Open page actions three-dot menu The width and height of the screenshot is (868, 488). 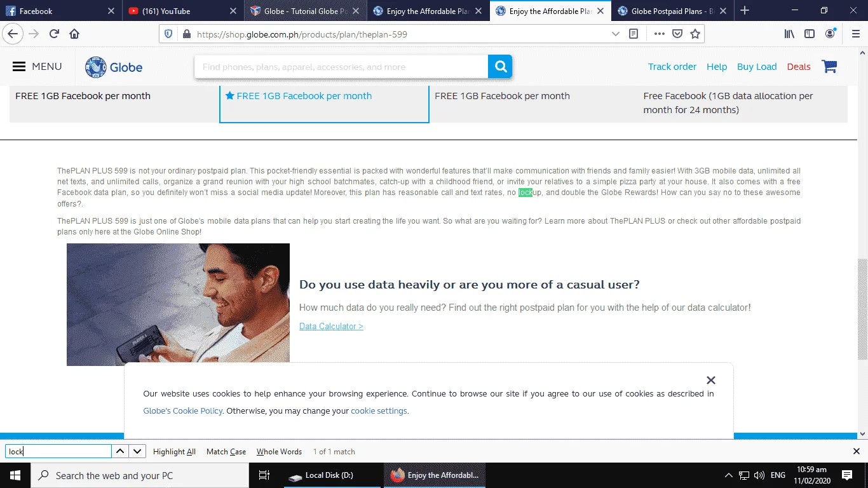[660, 34]
